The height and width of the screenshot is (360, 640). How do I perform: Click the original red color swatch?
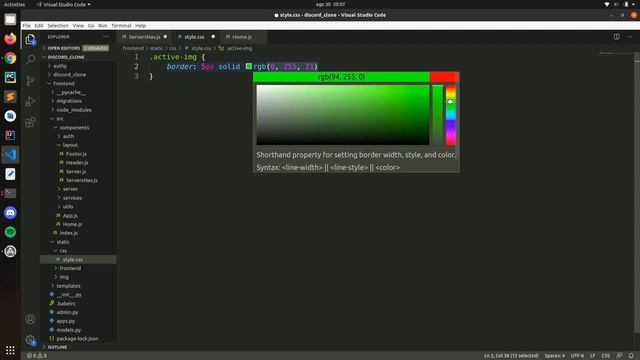click(x=444, y=77)
